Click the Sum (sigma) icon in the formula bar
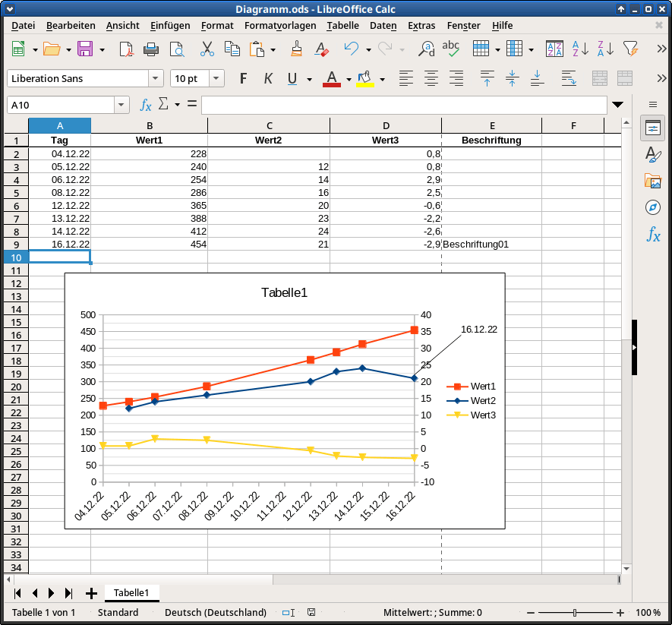This screenshot has width=672, height=625. [163, 104]
